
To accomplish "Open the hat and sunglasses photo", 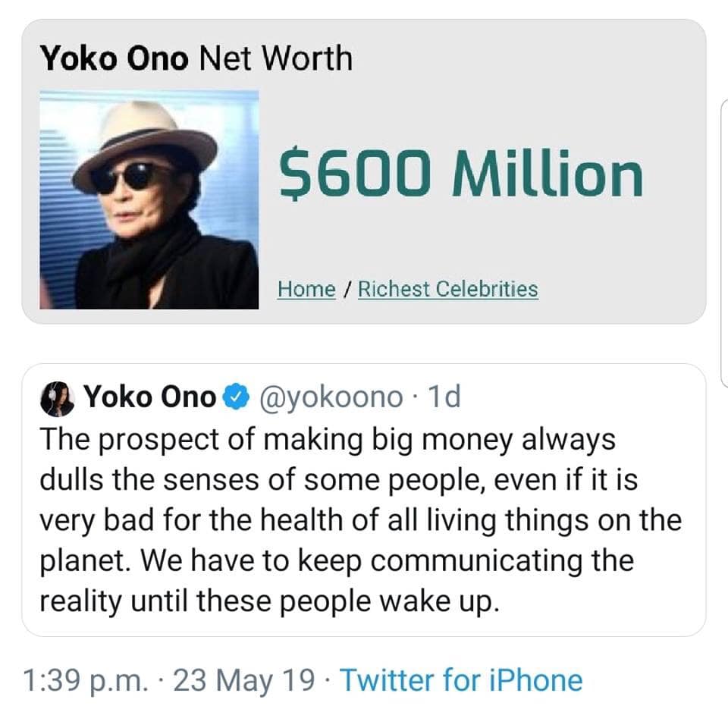I will 149,199.
